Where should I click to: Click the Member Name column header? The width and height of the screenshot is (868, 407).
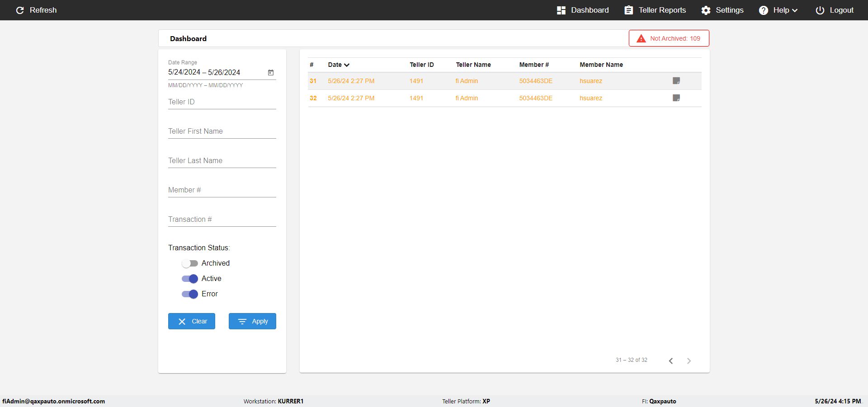tap(601, 65)
